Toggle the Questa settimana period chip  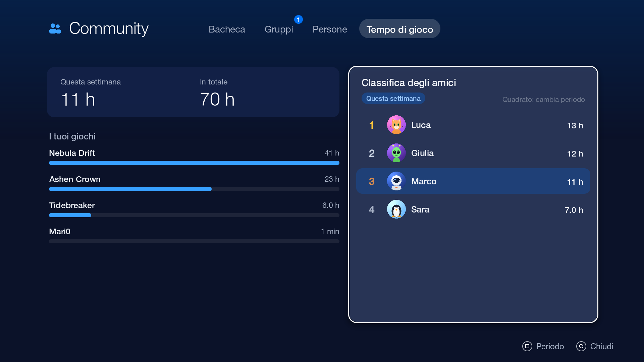click(393, 99)
